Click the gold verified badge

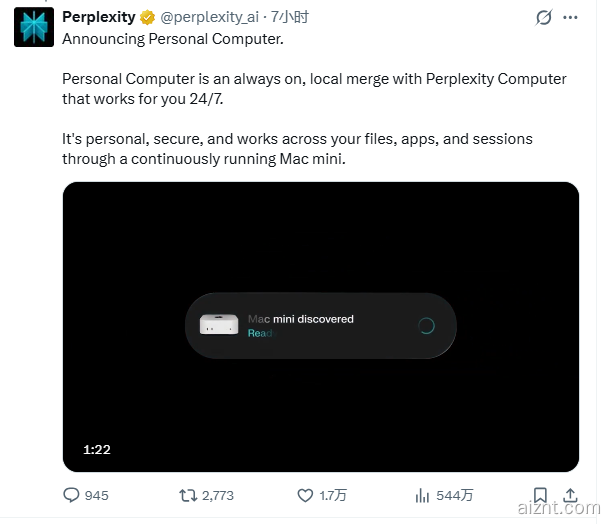pos(146,17)
